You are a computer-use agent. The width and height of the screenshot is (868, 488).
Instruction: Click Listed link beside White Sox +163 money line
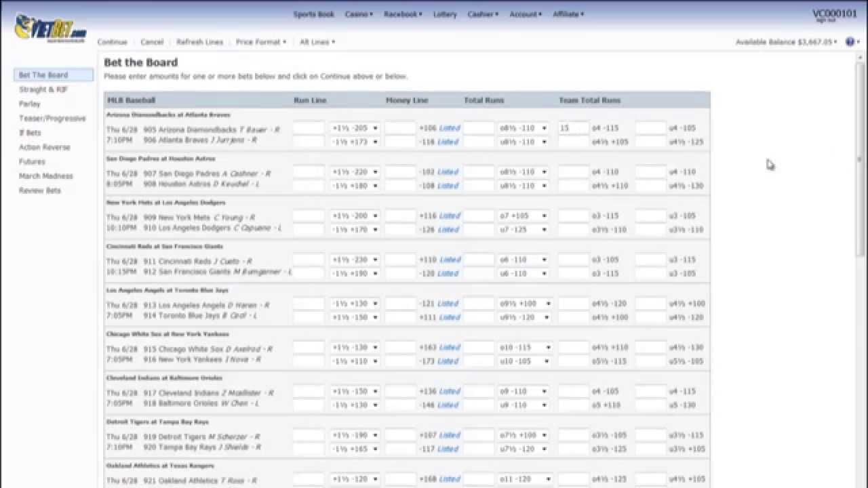click(450, 348)
